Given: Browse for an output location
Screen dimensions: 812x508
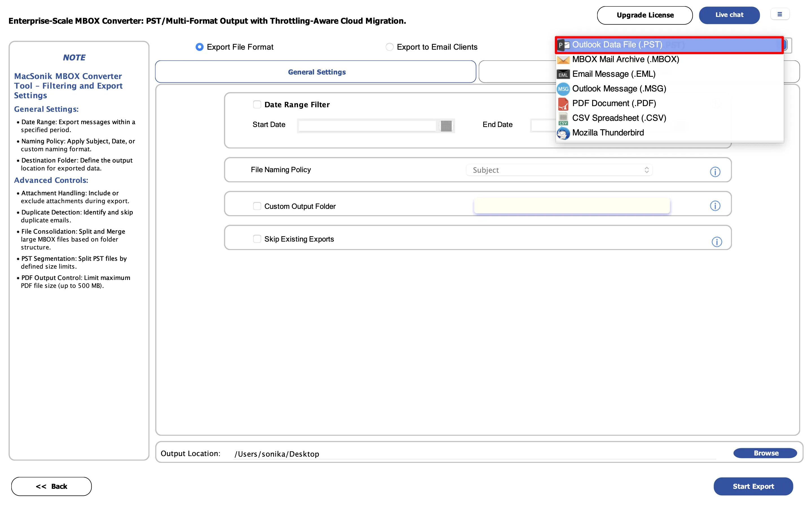Looking at the screenshot, I should pos(765,453).
